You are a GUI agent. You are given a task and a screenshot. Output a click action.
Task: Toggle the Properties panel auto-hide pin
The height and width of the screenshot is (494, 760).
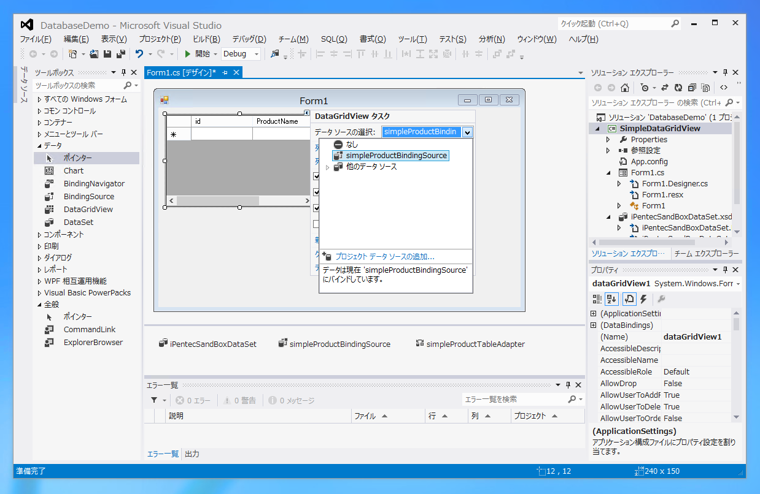[x=725, y=270]
